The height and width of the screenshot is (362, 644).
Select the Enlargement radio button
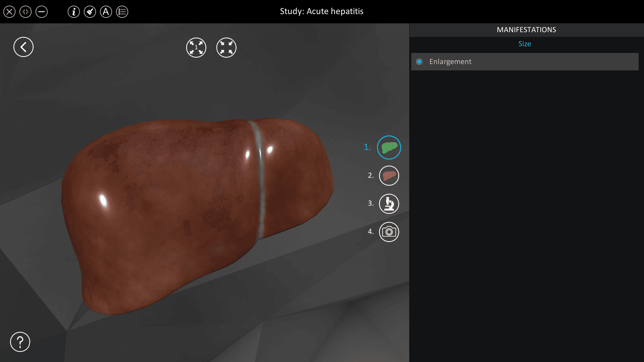point(419,62)
